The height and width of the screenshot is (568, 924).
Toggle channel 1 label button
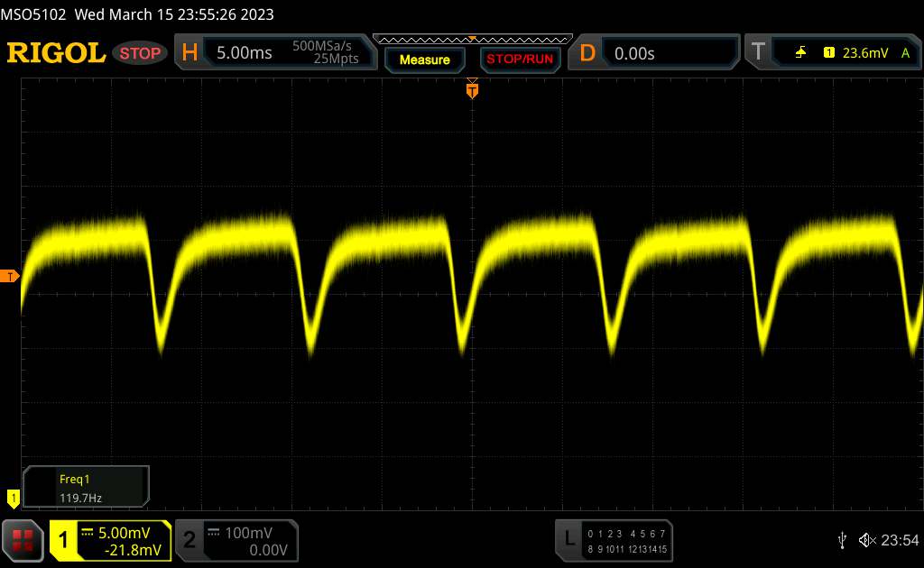click(64, 540)
